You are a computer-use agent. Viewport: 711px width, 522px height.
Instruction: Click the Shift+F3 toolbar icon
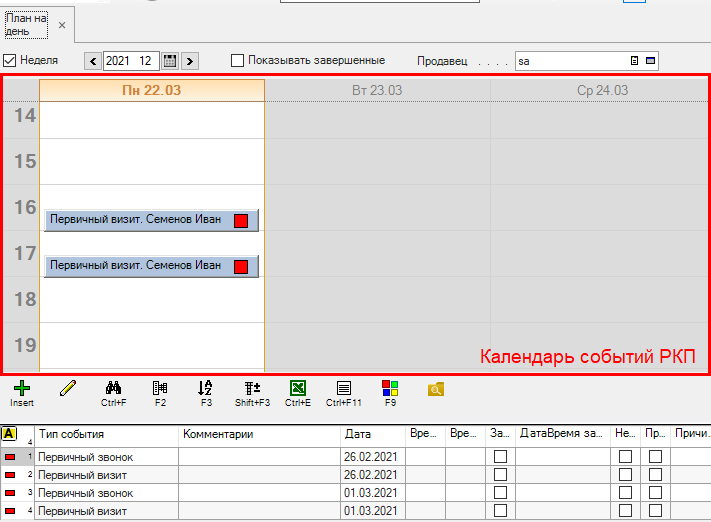click(x=251, y=388)
